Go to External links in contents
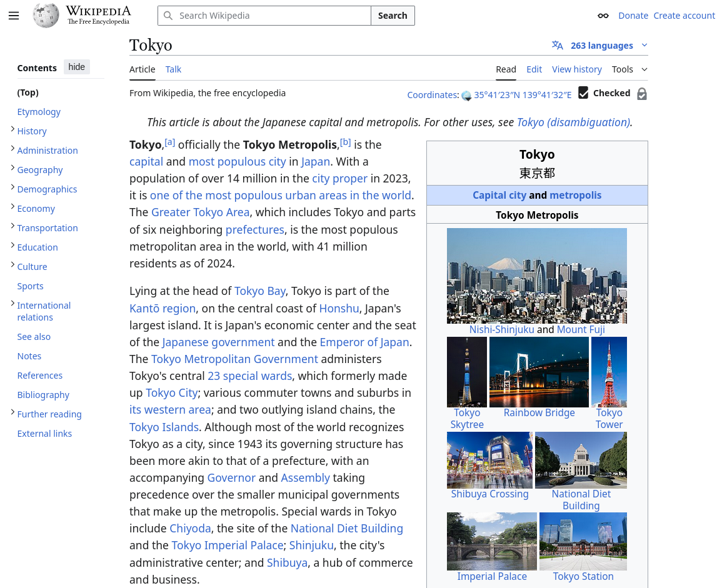717x588 pixels. click(44, 434)
